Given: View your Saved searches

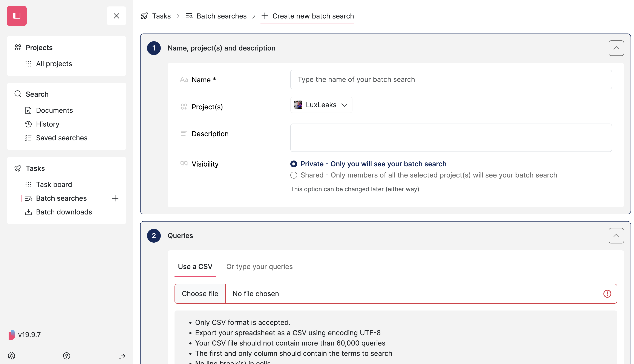Looking at the screenshot, I should coord(61,138).
